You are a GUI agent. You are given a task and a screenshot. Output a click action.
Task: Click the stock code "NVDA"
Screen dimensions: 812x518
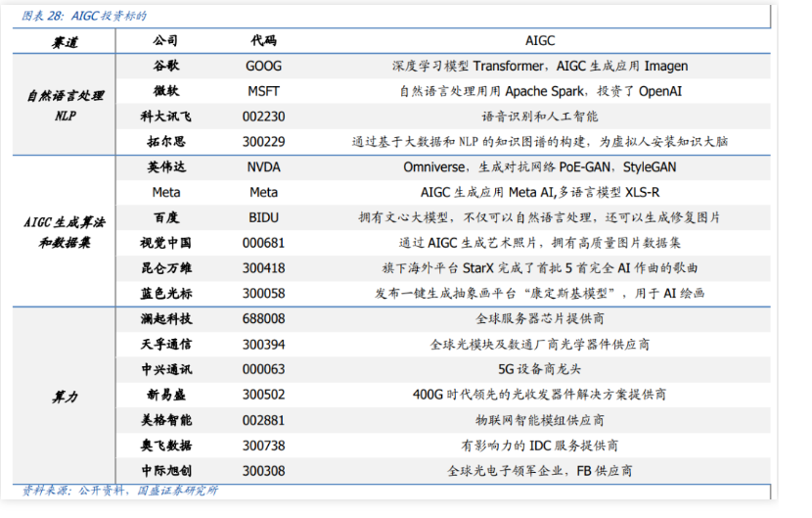263,167
